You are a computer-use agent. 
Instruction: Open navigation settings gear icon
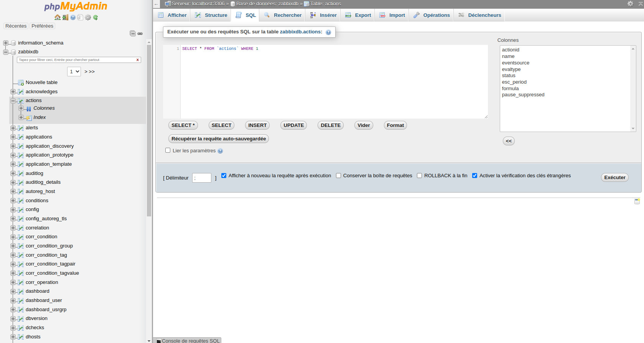[88, 17]
